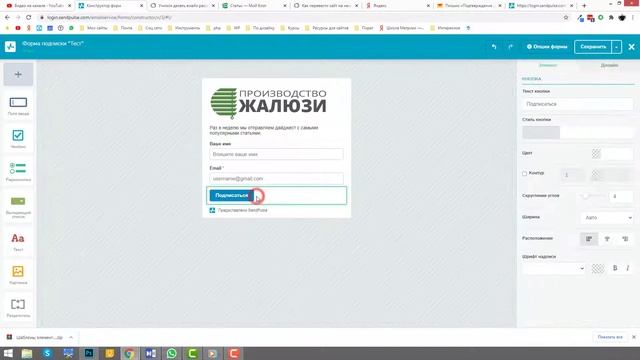Close the downloads bar
The width and height of the screenshot is (640, 360).
[634, 337]
